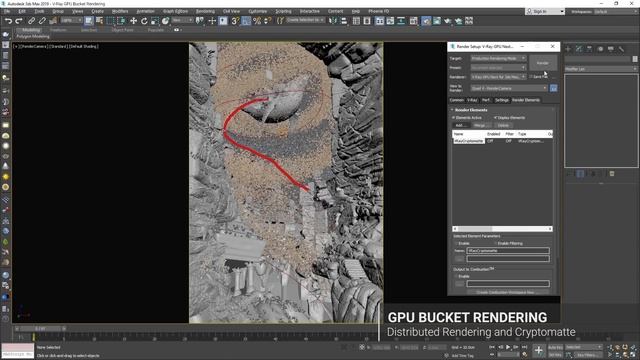Click the Undo arrow icon
The height and width of the screenshot is (360, 640).
point(8,21)
